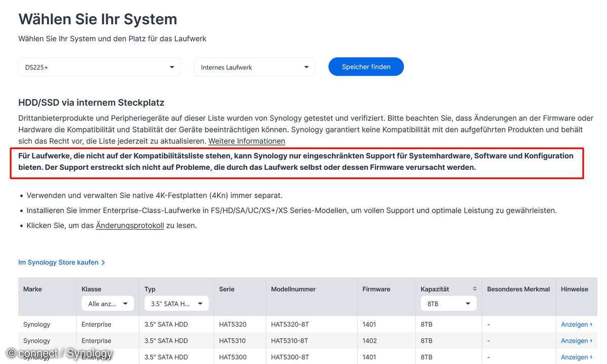Change the 8TB Kapazität filter selection
The image size is (607, 364).
click(449, 303)
